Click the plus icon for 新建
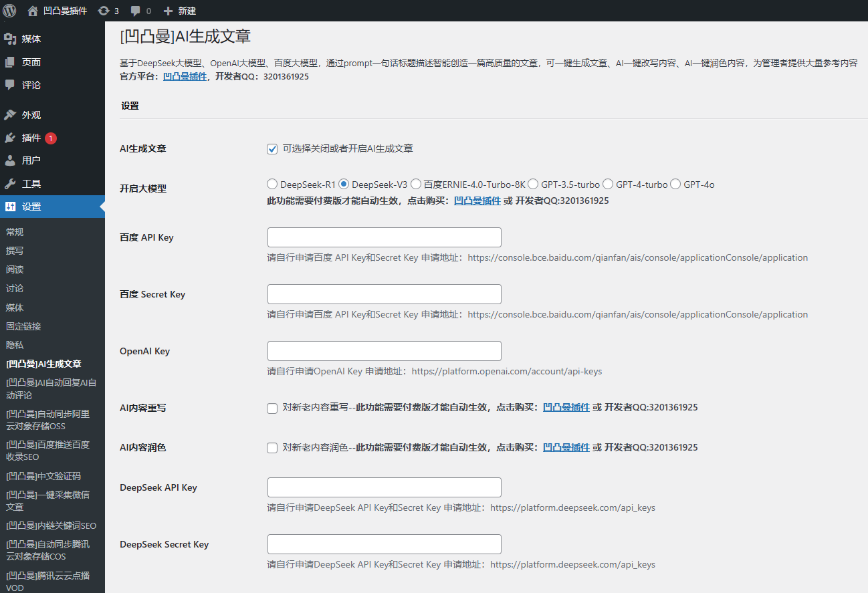This screenshot has width=868, height=593. (168, 11)
